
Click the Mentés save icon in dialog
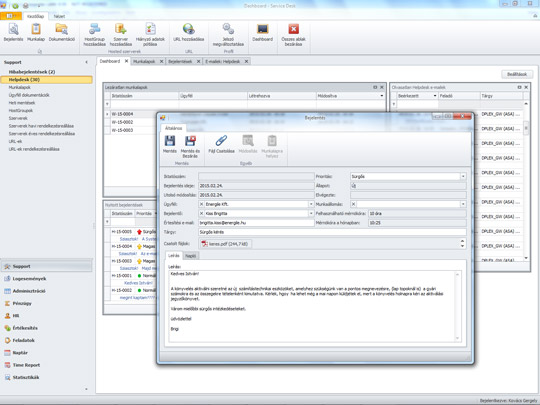coord(169,141)
